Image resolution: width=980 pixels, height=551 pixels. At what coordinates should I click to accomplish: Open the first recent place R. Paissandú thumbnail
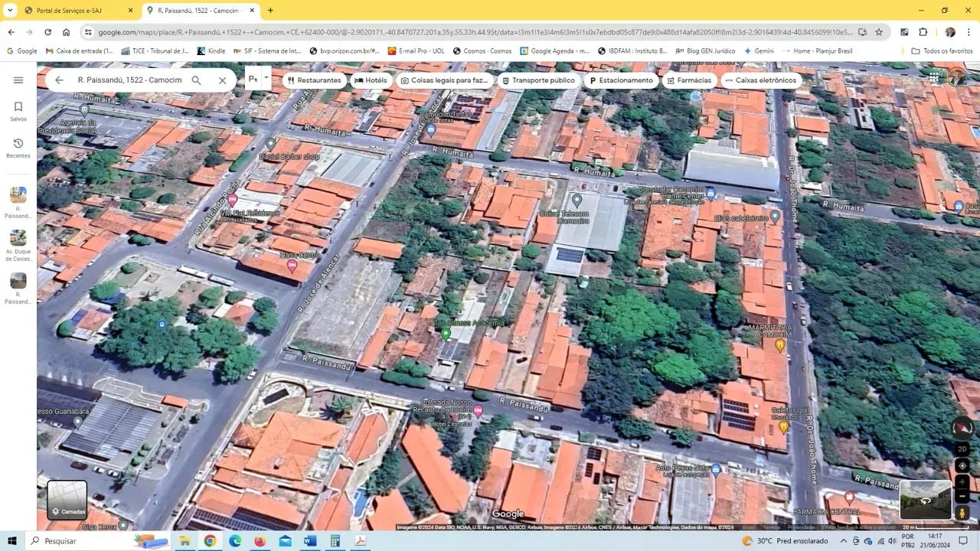[18, 194]
